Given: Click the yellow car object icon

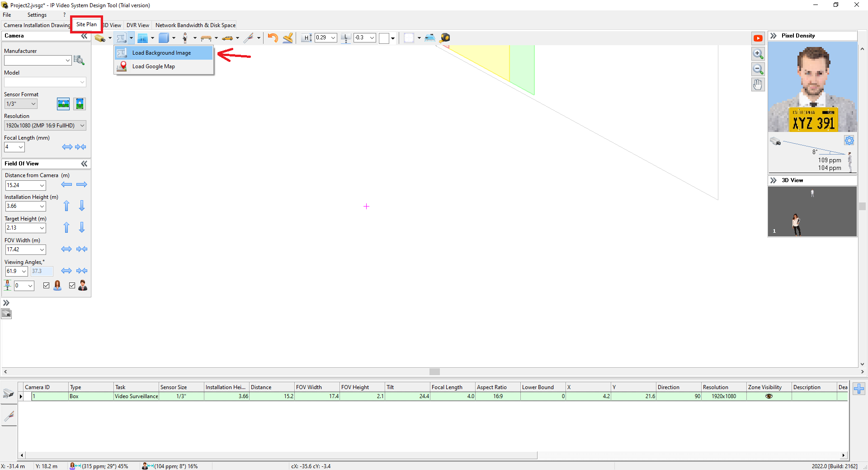Looking at the screenshot, I should (227, 38).
